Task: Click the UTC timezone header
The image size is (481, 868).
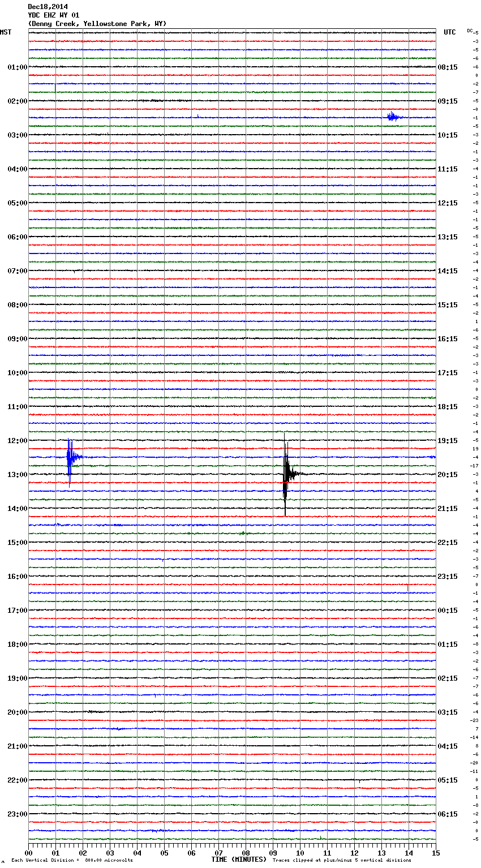Action: click(x=450, y=32)
